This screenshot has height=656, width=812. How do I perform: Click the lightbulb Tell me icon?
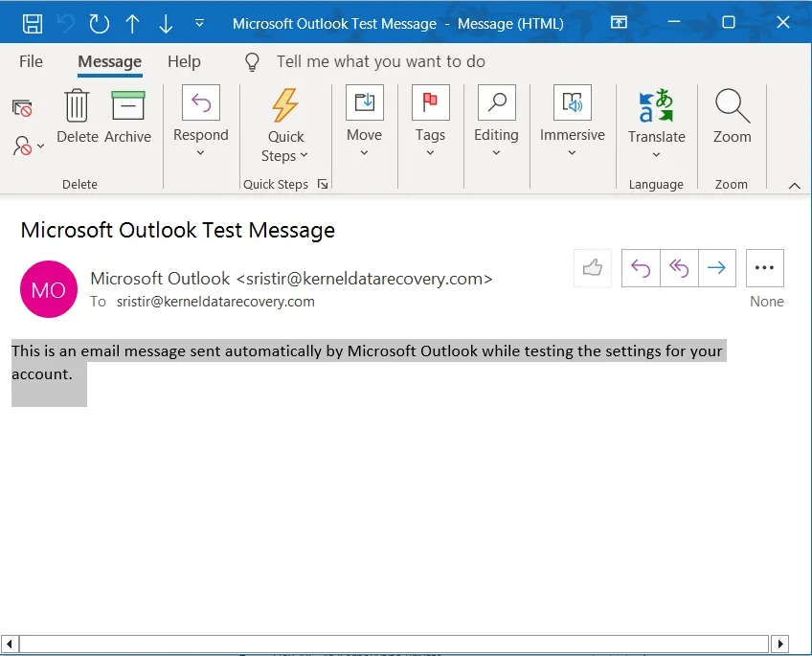pos(252,62)
